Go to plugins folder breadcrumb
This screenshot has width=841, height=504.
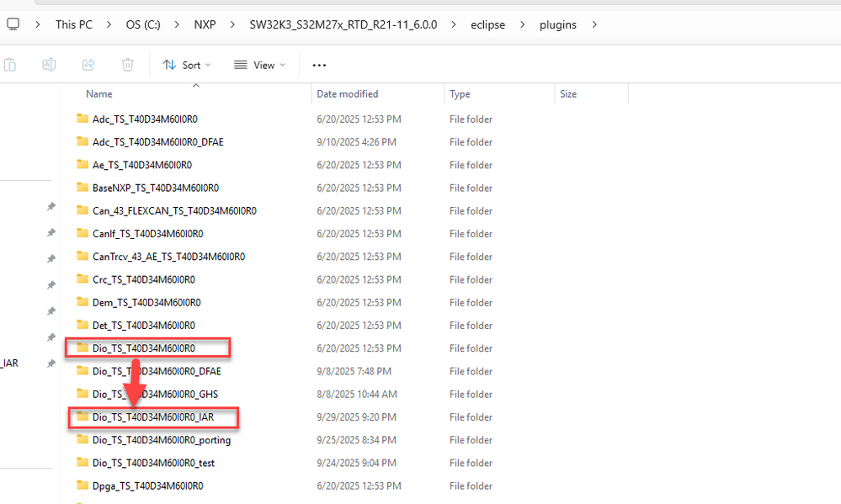pyautogui.click(x=558, y=24)
